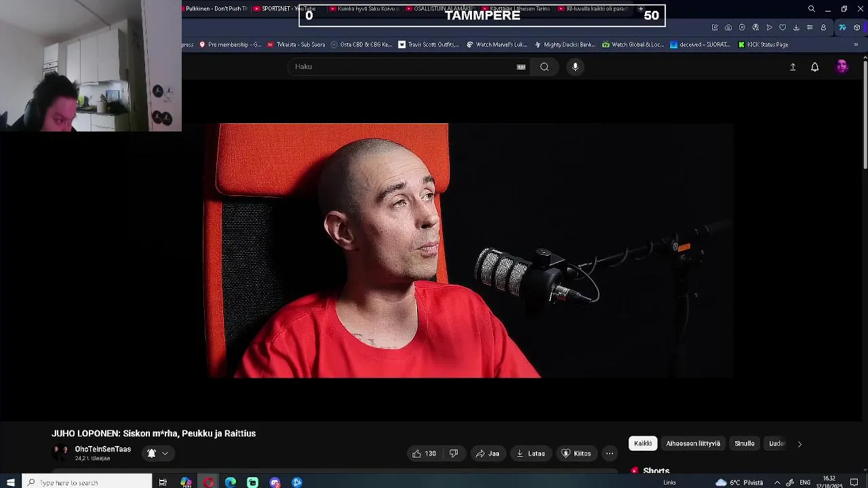Open Microsoft Edge from the taskbar

click(x=231, y=483)
